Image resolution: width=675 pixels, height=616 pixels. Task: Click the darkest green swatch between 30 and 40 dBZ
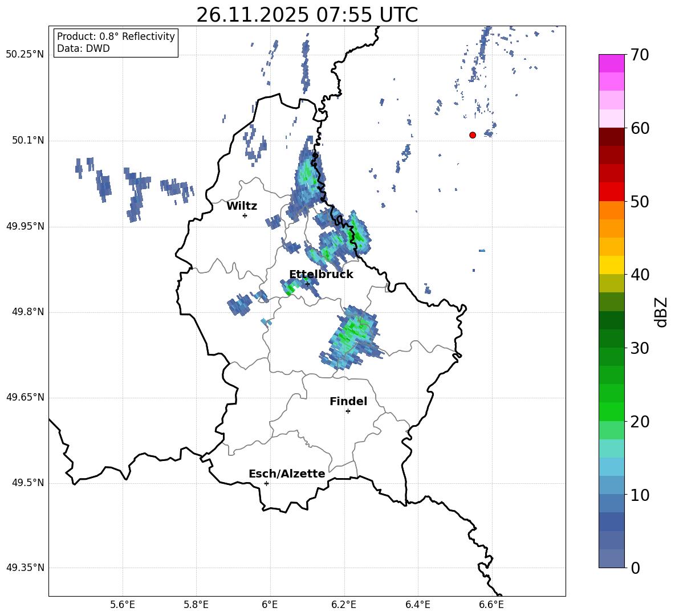[x=612, y=320]
